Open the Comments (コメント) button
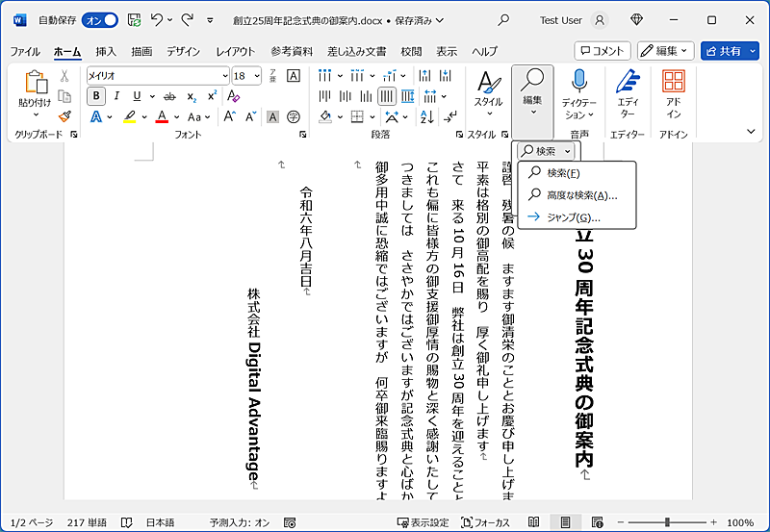This screenshot has height=532, width=770. point(602,51)
